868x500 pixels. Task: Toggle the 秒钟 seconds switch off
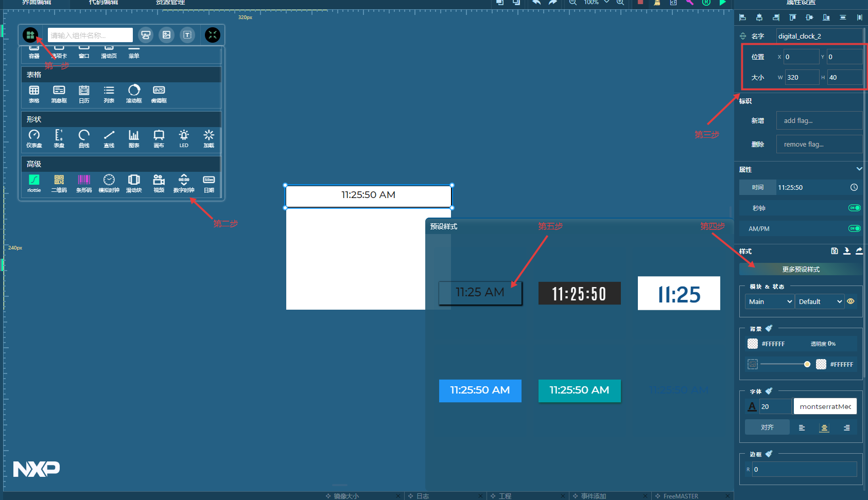pyautogui.click(x=854, y=208)
